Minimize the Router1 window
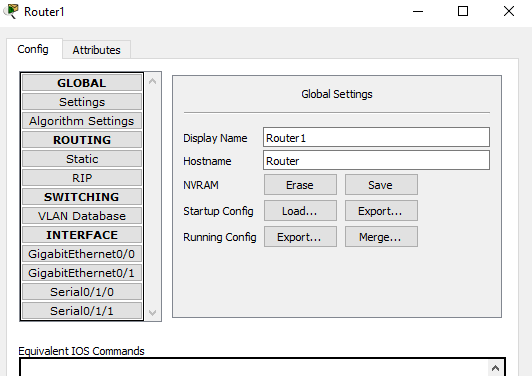This screenshot has width=532, height=376. tap(418, 12)
